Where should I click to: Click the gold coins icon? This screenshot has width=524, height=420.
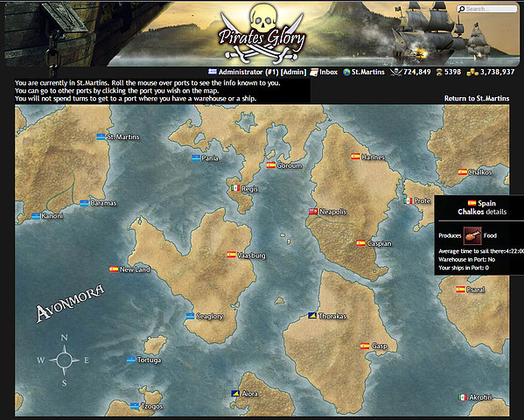472,72
